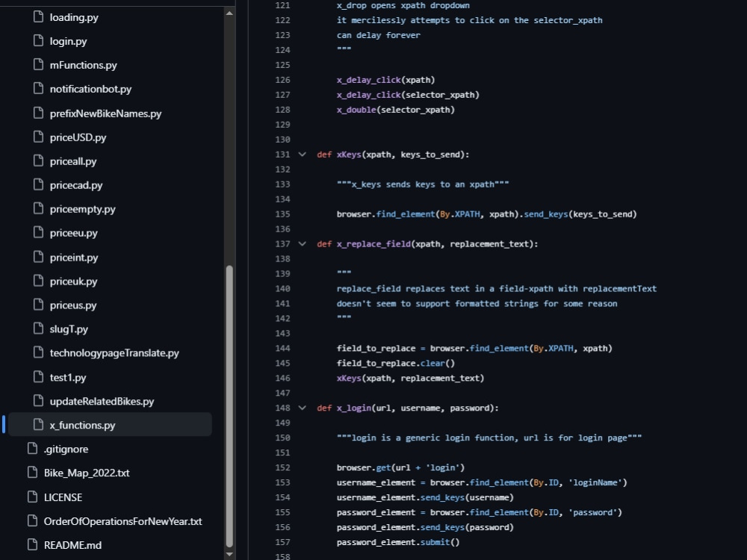
Task: Open Bike_Map_2022.txt file
Action: (x=87, y=473)
